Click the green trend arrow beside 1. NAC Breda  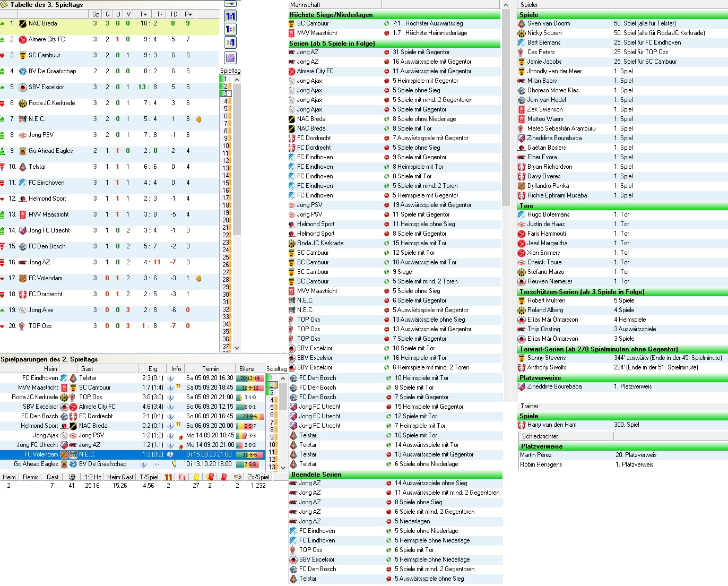coord(3,23)
